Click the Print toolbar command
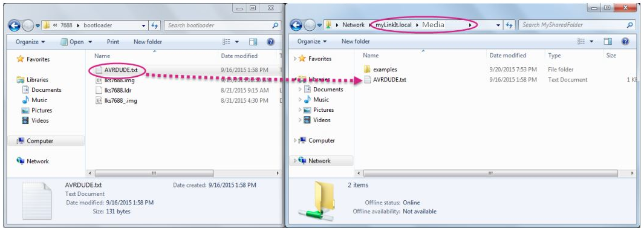Viewport: 644px width, 231px height. (113, 42)
